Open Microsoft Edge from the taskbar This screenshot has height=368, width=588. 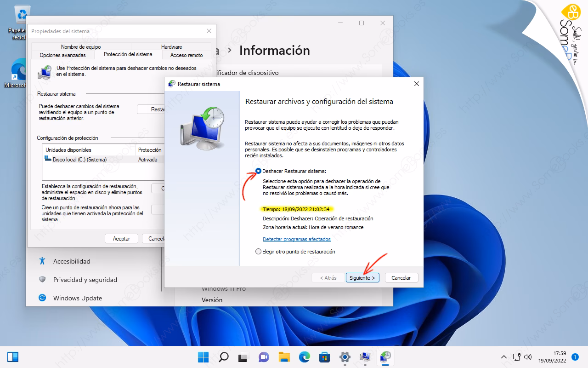(304, 357)
